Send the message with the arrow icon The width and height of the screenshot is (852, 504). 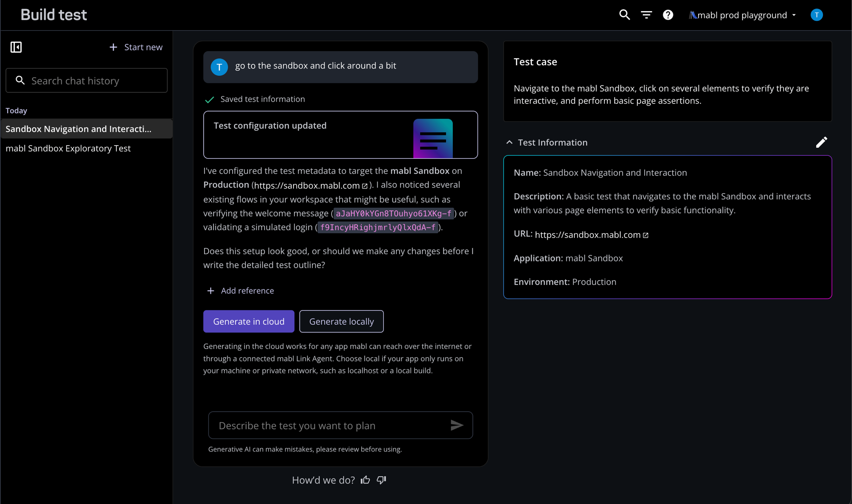(x=457, y=425)
